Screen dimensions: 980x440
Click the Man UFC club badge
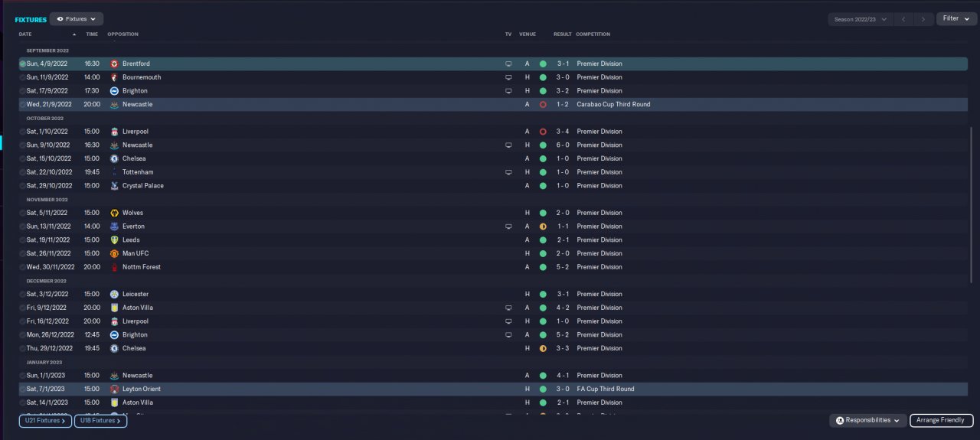pos(114,253)
